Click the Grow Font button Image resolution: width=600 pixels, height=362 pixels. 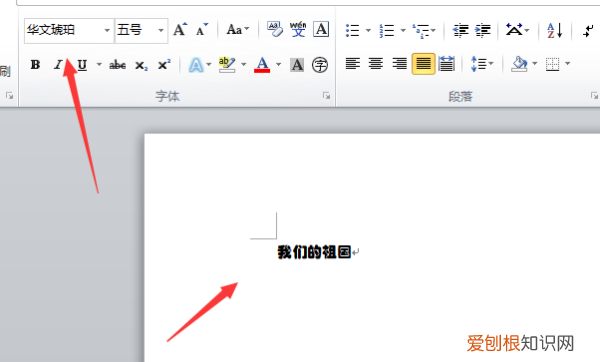point(180,29)
